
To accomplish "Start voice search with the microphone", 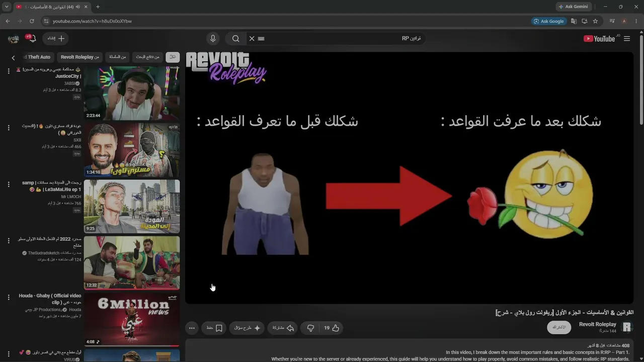I will coord(213,39).
